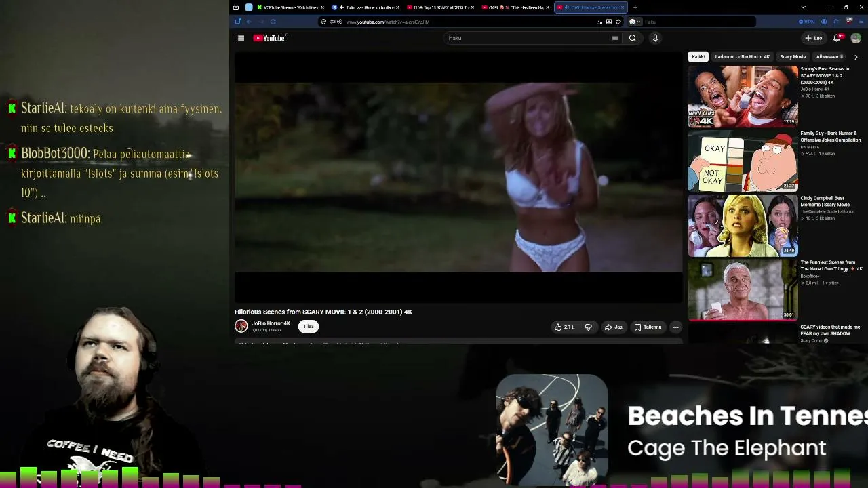Image resolution: width=868 pixels, height=488 pixels.
Task: Open Family Guy Dark Humor video thumbnail
Action: click(743, 161)
